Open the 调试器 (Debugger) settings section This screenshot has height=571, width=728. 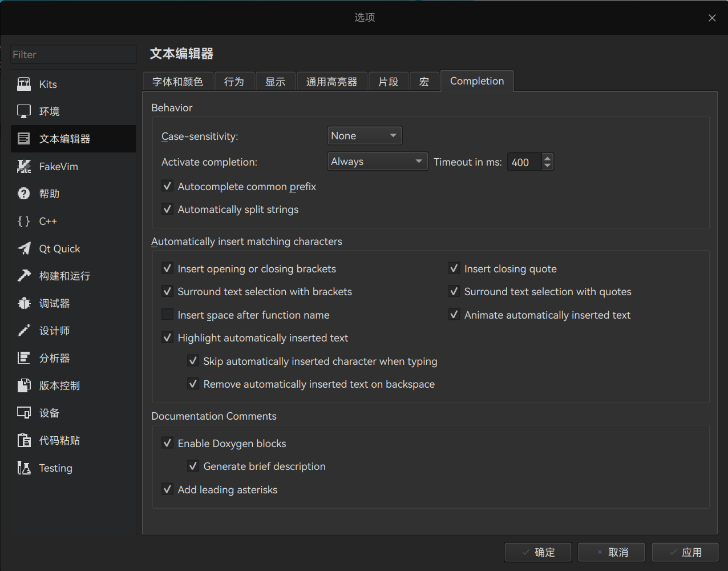coord(54,303)
